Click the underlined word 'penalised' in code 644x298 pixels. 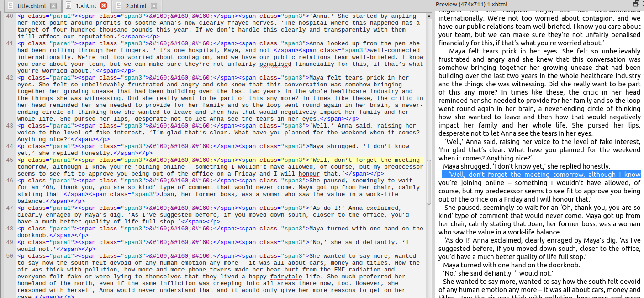click(x=275, y=64)
